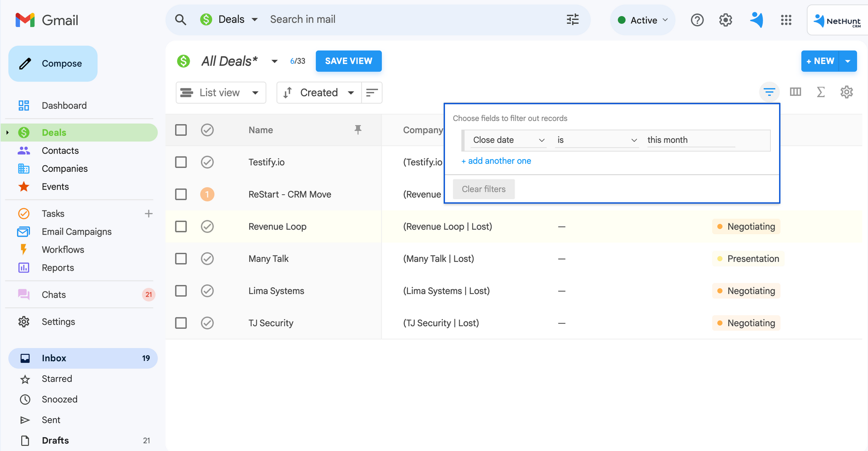Image resolution: width=868 pixels, height=451 pixels.
Task: Add a new task with plus icon
Action: 148,214
